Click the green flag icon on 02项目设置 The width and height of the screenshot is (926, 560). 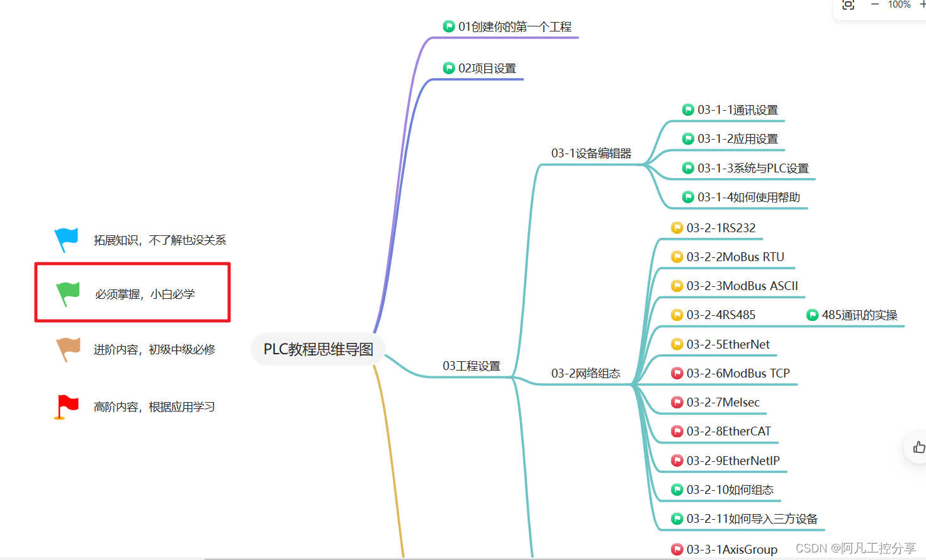tap(449, 68)
